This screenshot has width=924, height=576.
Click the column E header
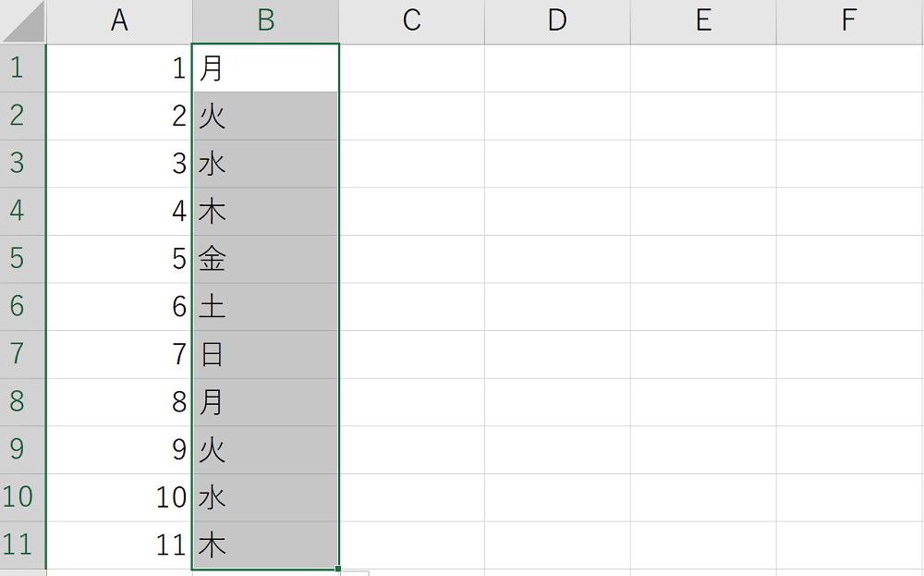tap(703, 21)
